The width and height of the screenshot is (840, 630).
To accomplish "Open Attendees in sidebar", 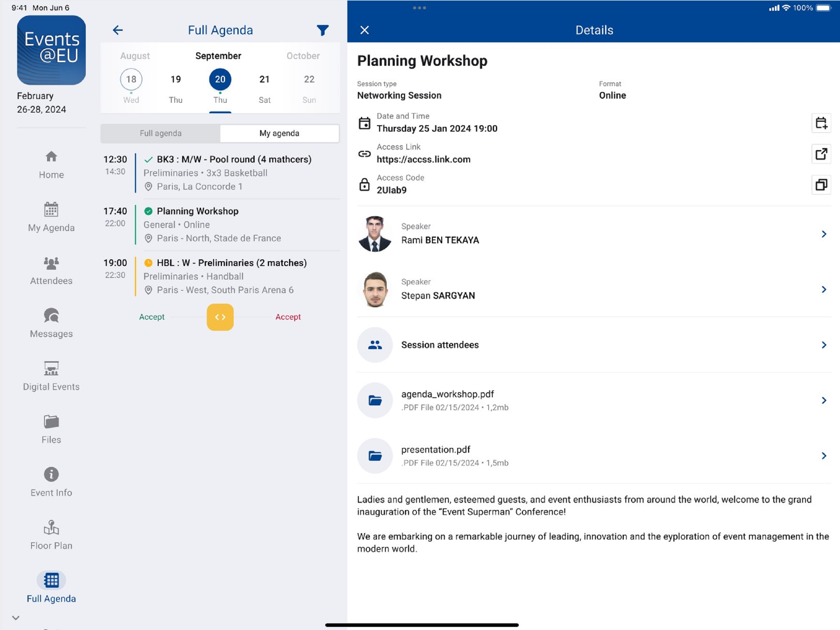I will coord(51,270).
